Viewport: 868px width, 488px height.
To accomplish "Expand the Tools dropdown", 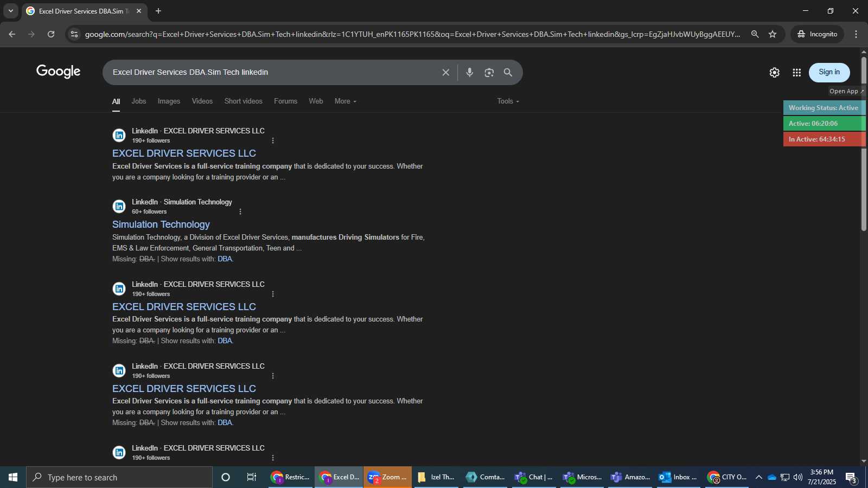I will (x=508, y=101).
